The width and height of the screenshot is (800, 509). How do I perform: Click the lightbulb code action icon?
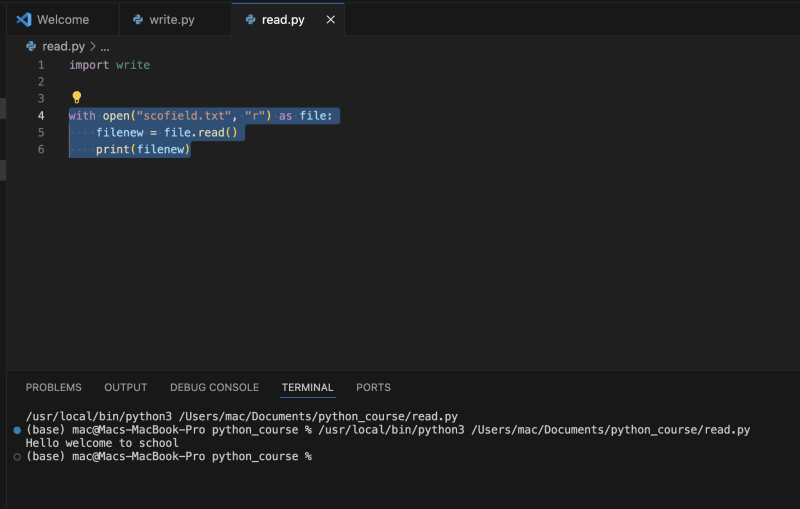(77, 97)
